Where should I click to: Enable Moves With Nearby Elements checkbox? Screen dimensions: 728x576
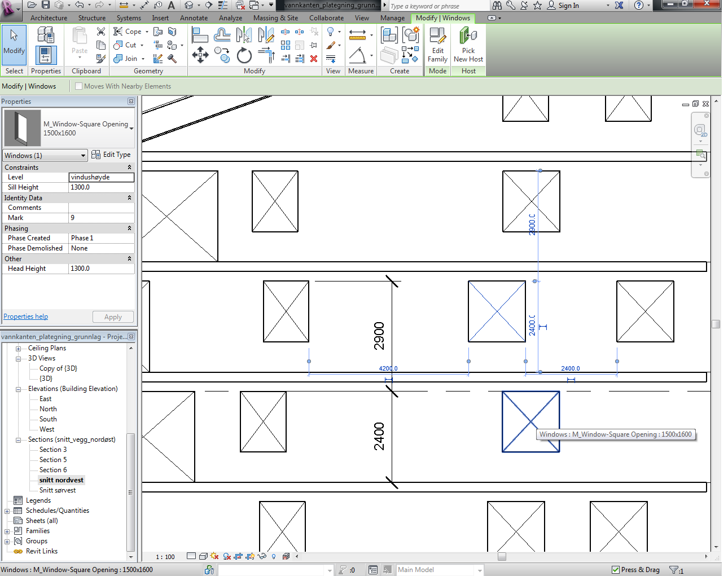[x=79, y=86]
